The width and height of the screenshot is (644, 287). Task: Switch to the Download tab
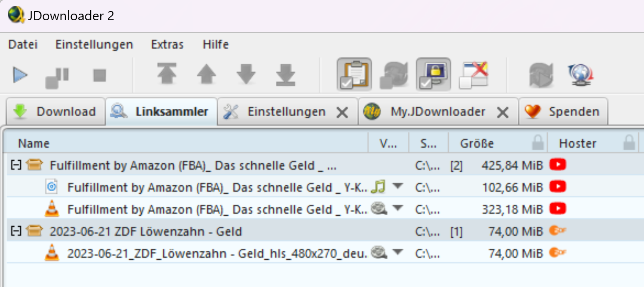(55, 112)
